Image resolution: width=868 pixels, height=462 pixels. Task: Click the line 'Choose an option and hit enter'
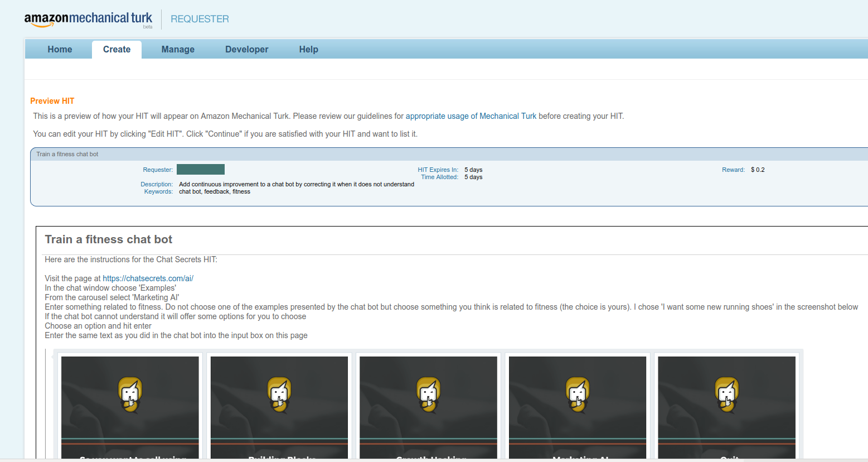click(98, 326)
